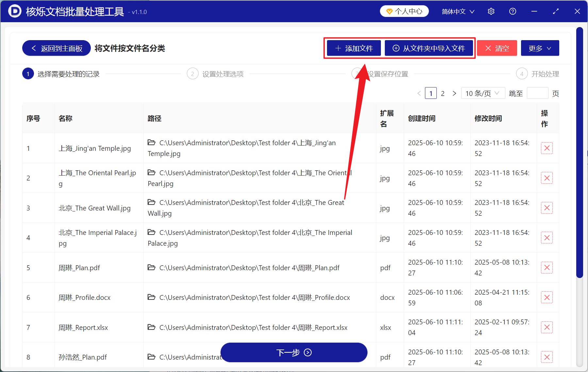This screenshot has width=588, height=372.
Task: Remove 孙浩然_Plan.pdf via its delete icon
Action: 547,357
